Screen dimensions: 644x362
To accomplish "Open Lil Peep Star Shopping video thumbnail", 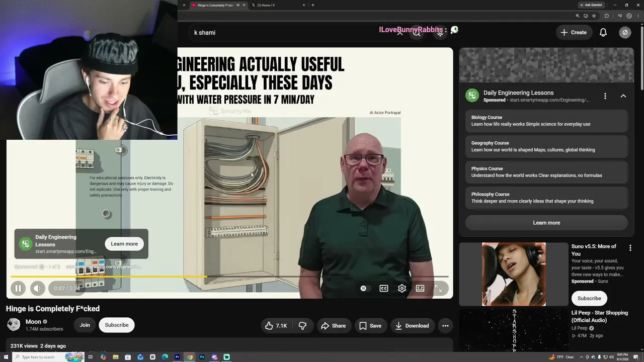I will point(514,330).
